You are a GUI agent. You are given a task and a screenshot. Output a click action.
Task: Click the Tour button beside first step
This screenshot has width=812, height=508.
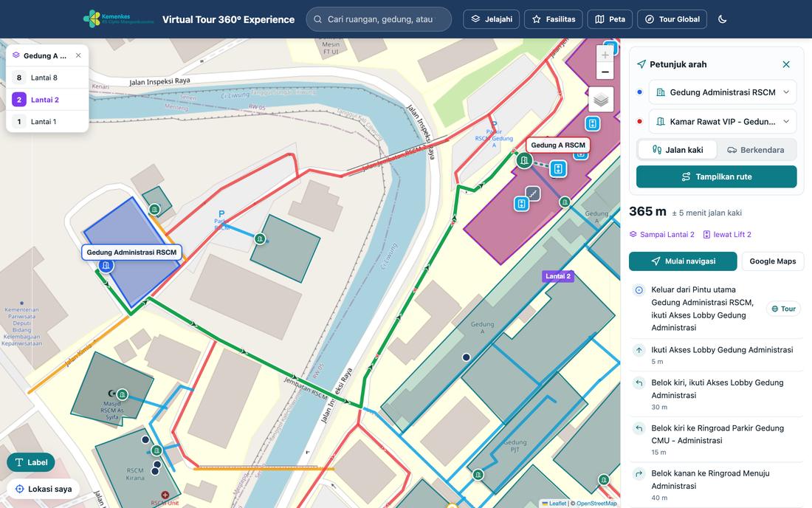point(783,309)
